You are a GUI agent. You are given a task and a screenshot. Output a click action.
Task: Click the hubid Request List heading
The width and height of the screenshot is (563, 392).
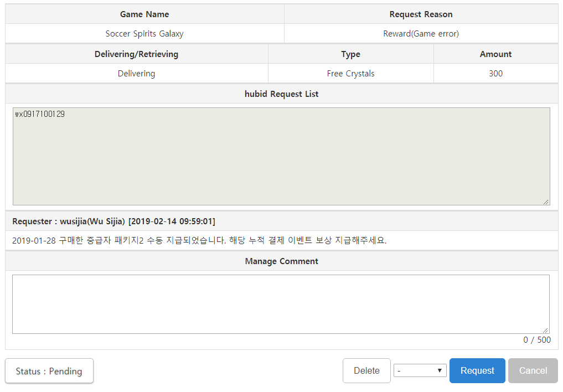(x=281, y=94)
